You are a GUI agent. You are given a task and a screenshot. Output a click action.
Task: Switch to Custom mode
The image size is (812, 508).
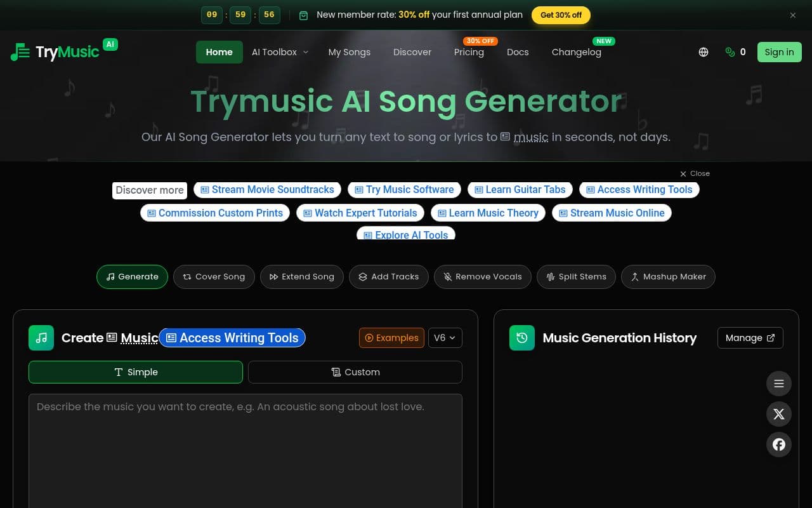click(355, 372)
